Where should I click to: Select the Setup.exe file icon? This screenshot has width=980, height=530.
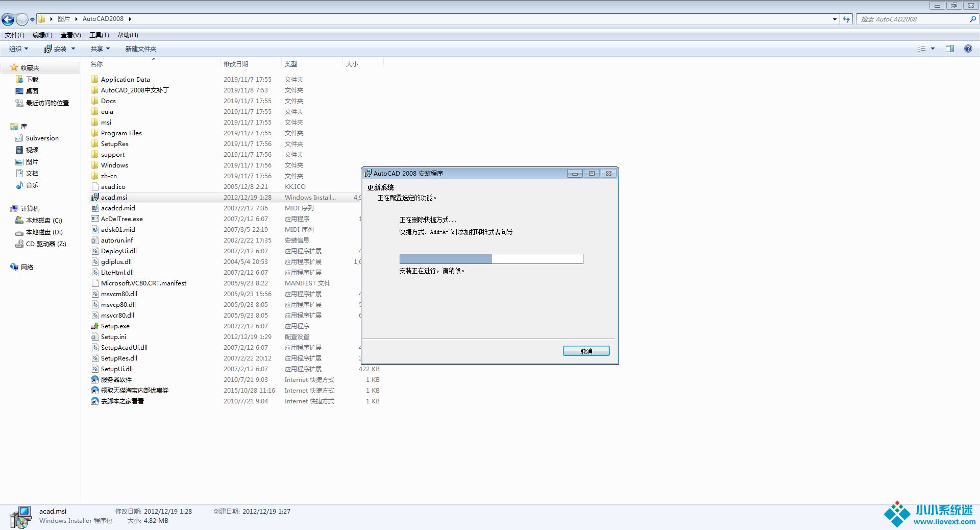pos(95,326)
